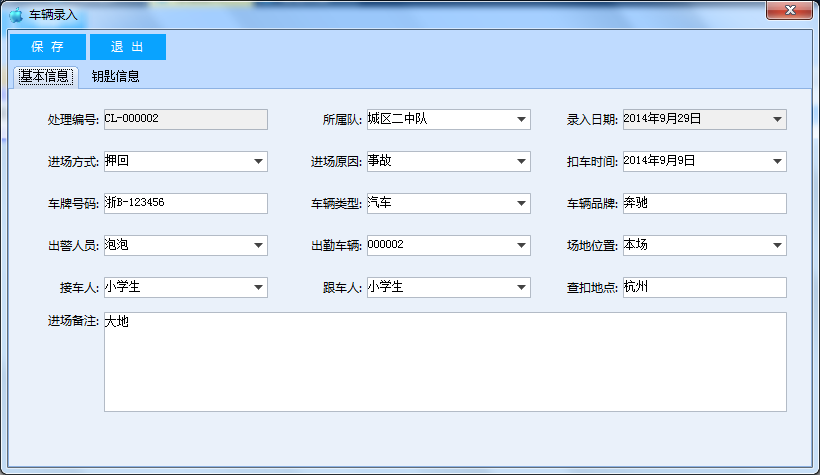Switch to the 钥匙信息 tab
The width and height of the screenshot is (820, 475).
pyautogui.click(x=115, y=76)
